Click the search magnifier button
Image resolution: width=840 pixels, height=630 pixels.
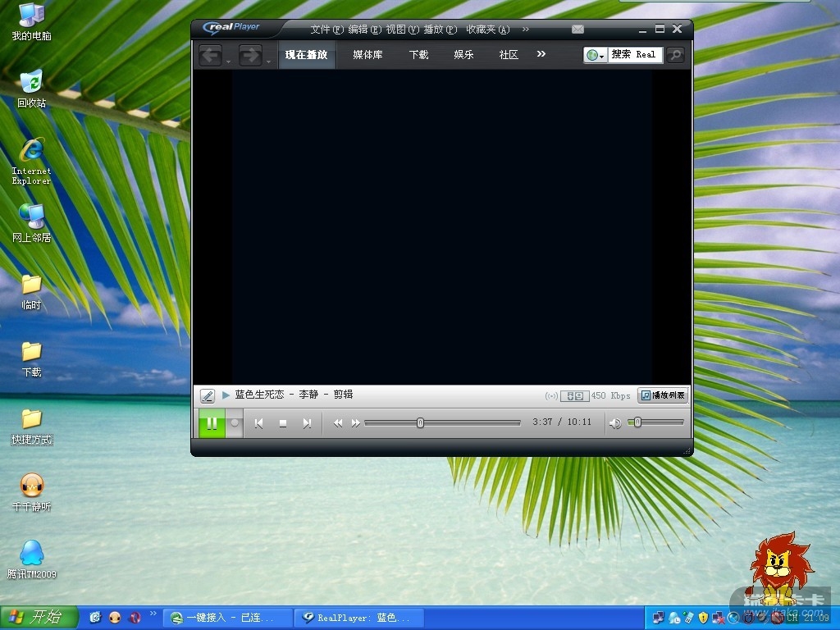click(675, 55)
